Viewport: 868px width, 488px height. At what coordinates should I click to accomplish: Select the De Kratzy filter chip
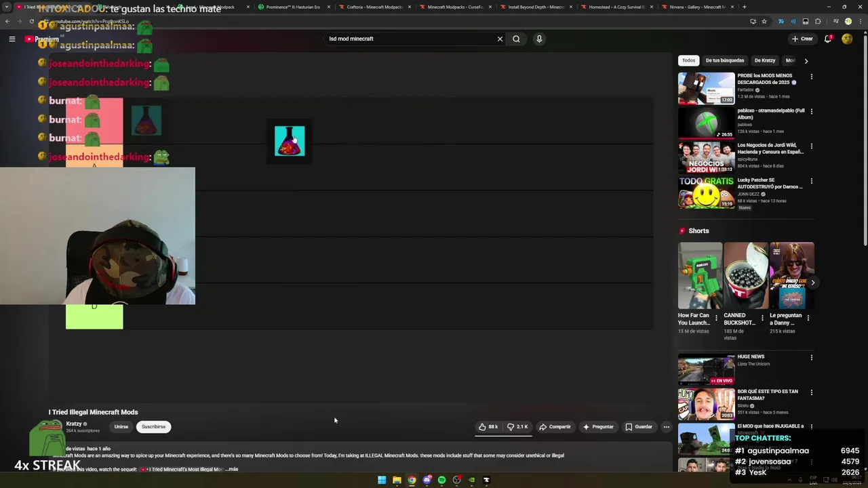pyautogui.click(x=764, y=60)
